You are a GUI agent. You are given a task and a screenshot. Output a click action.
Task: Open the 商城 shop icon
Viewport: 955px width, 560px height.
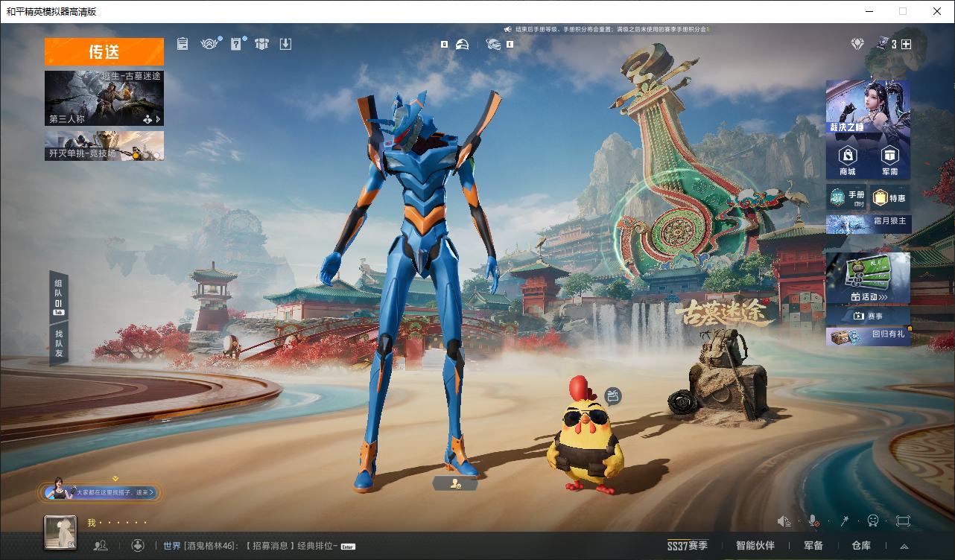pos(848,159)
